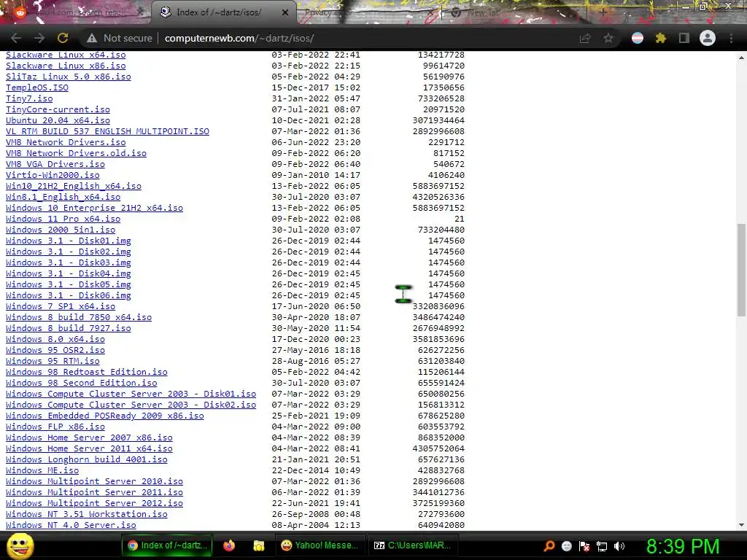Click the date 15-Dec-2017 15:02
This screenshot has width=747, height=560.
point(316,87)
